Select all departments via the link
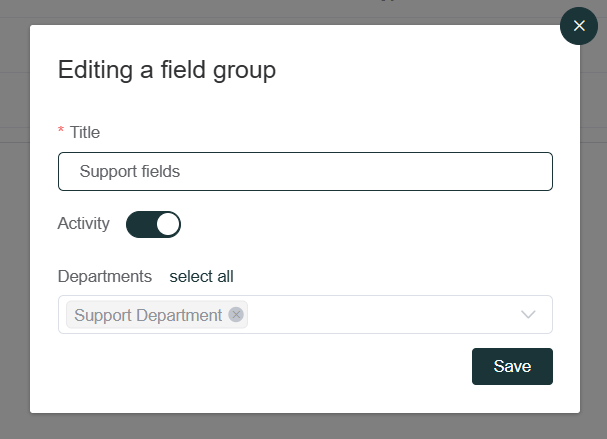 pyautogui.click(x=201, y=276)
